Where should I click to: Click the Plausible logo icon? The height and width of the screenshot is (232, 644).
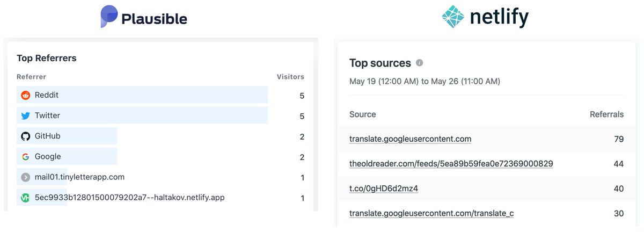(x=109, y=17)
